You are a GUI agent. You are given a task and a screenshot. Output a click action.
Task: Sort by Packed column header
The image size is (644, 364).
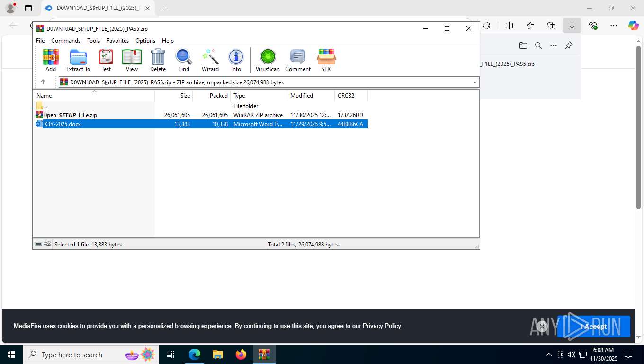pyautogui.click(x=212, y=95)
